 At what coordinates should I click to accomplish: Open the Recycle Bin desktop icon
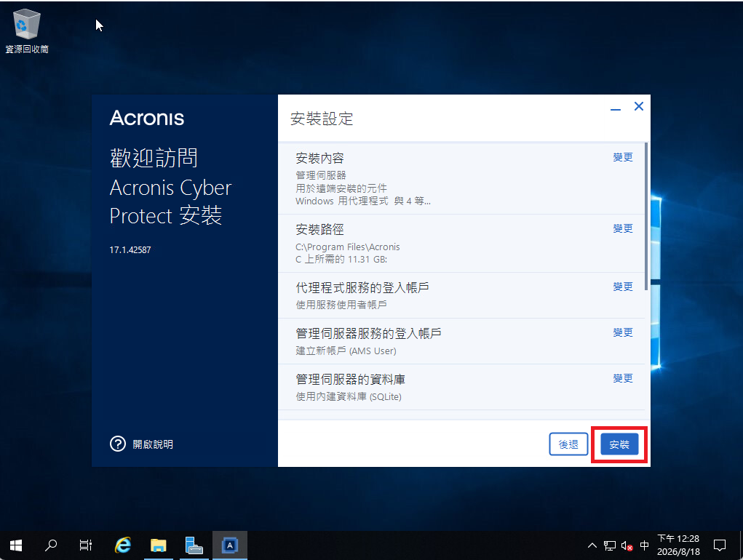click(26, 31)
